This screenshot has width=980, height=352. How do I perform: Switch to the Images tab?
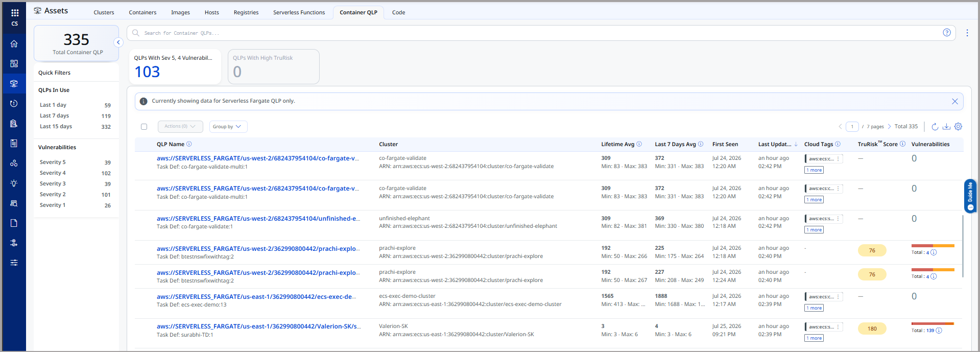coord(180,12)
